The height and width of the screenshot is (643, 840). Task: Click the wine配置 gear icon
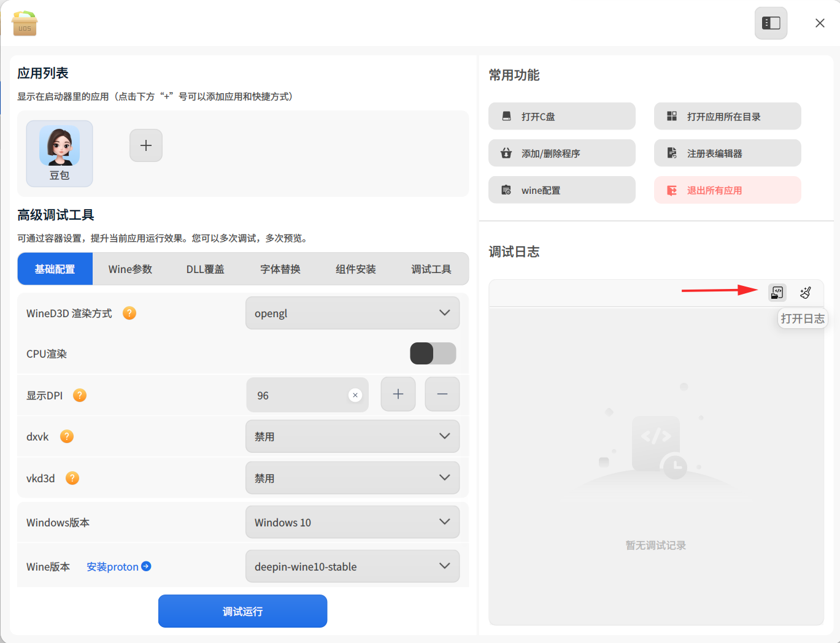tap(506, 190)
